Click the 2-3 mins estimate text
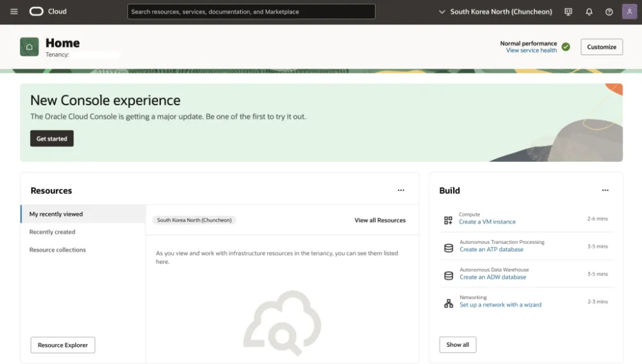Screen dimensions: 642x364 [x=597, y=302]
